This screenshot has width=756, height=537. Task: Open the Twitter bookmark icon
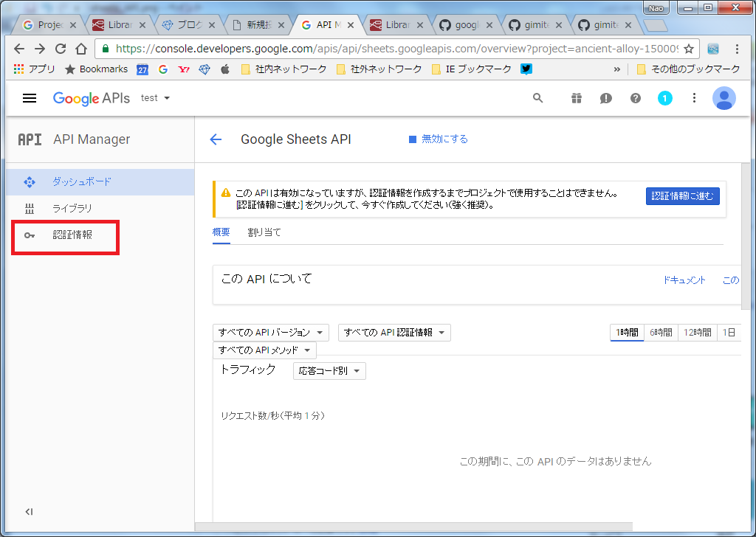tap(526, 69)
